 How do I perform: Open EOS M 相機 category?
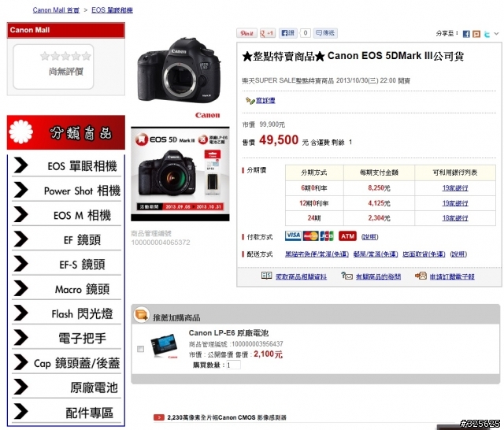(x=66, y=215)
